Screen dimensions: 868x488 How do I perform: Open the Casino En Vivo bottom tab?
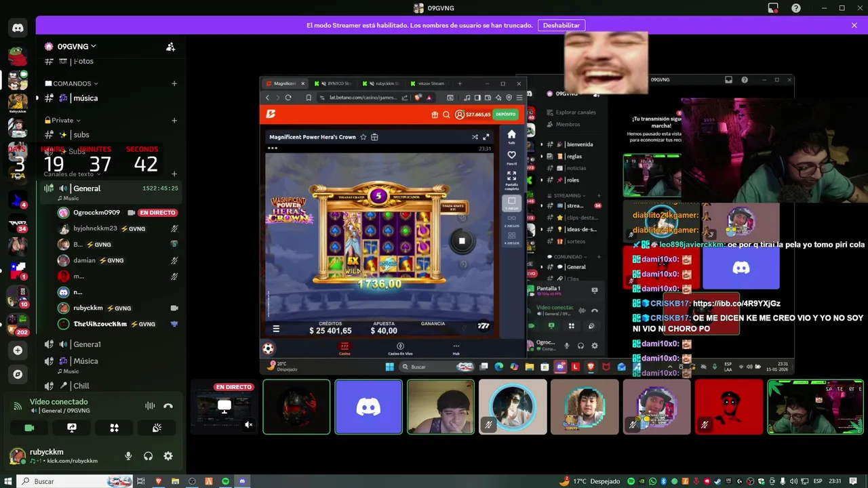pos(400,348)
